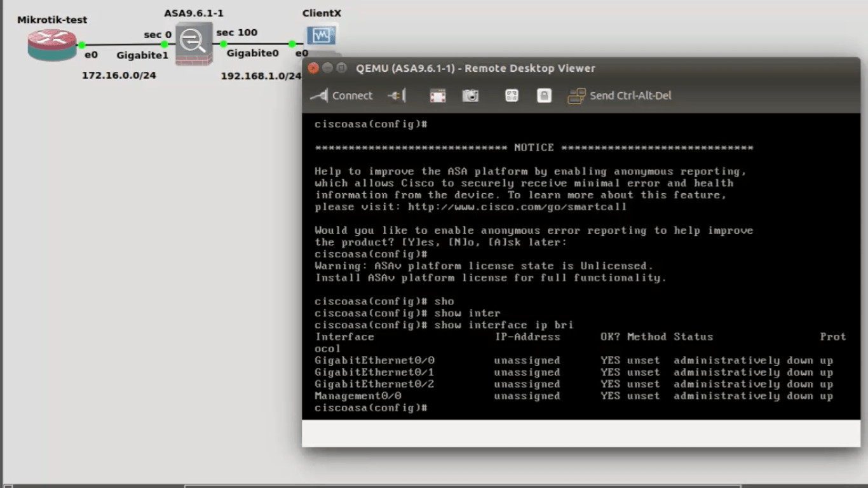Click the GigabitEthernet0/0 row in terminal

pos(375,360)
